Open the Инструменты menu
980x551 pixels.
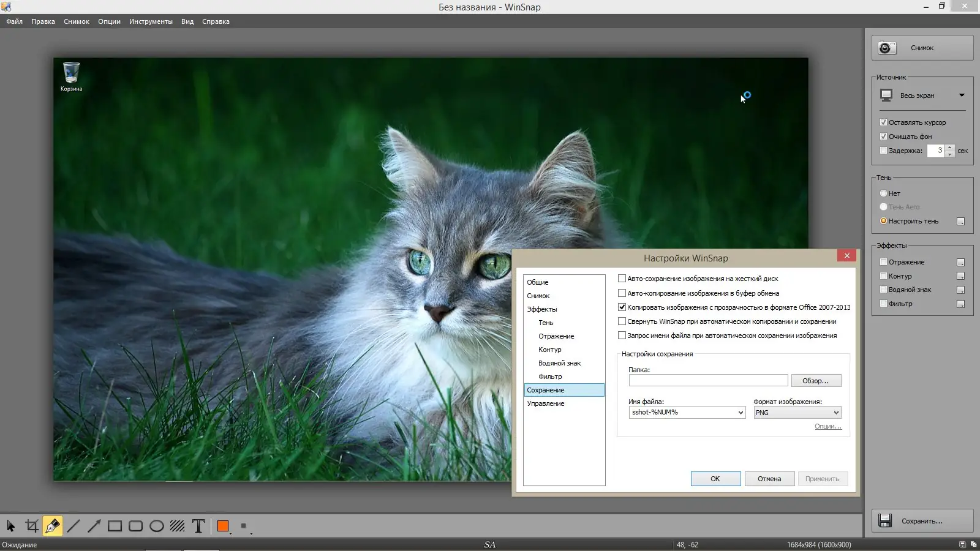(x=151, y=21)
